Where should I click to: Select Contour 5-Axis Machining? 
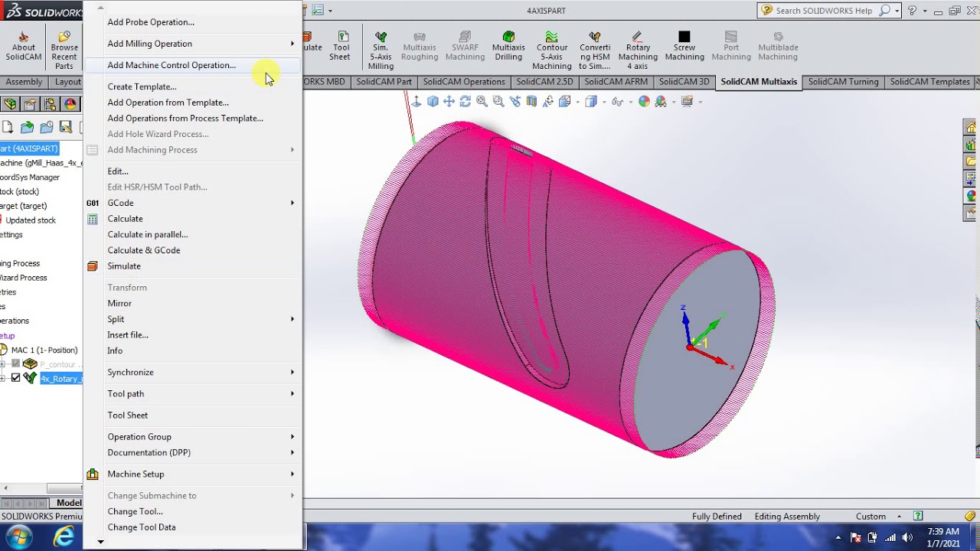pyautogui.click(x=552, y=51)
